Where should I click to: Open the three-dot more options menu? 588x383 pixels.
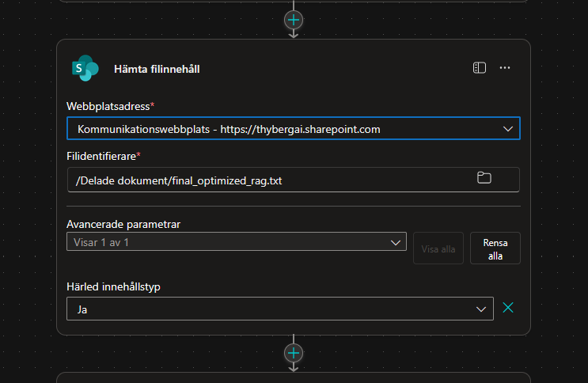point(505,68)
